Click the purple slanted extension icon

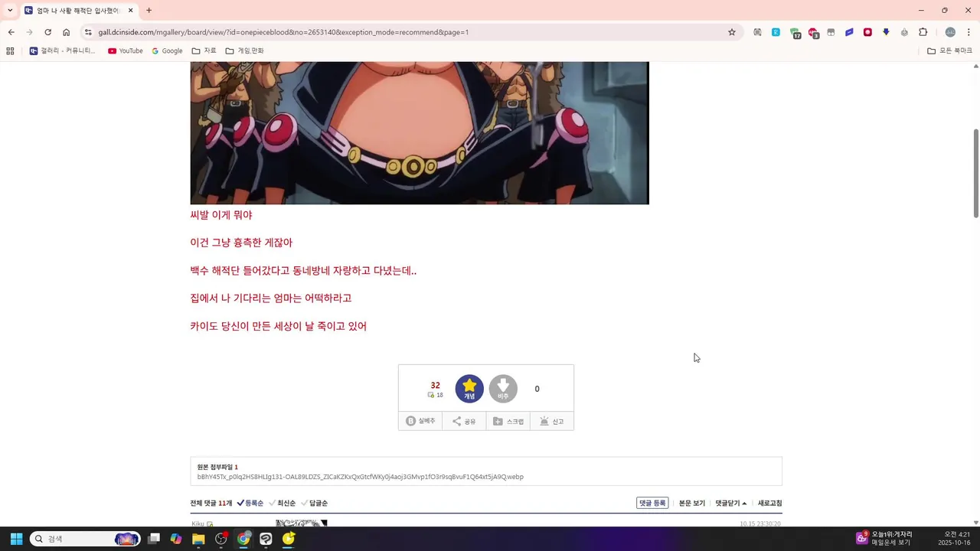[x=849, y=32]
